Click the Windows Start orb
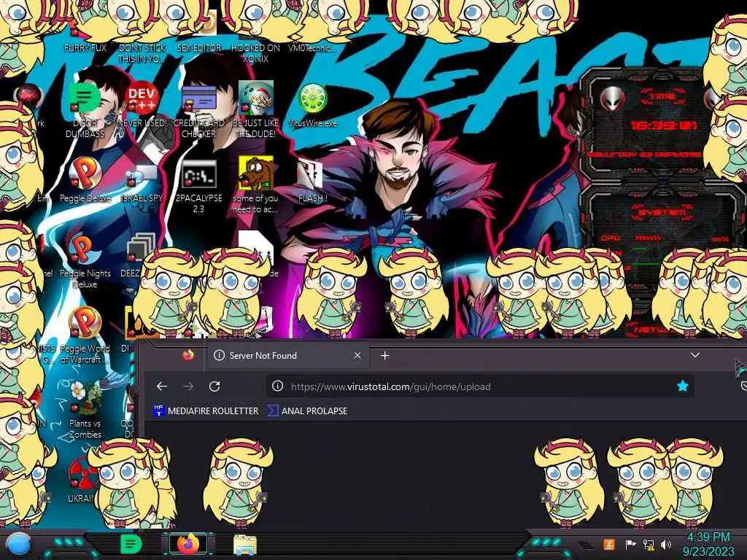 [x=18, y=545]
